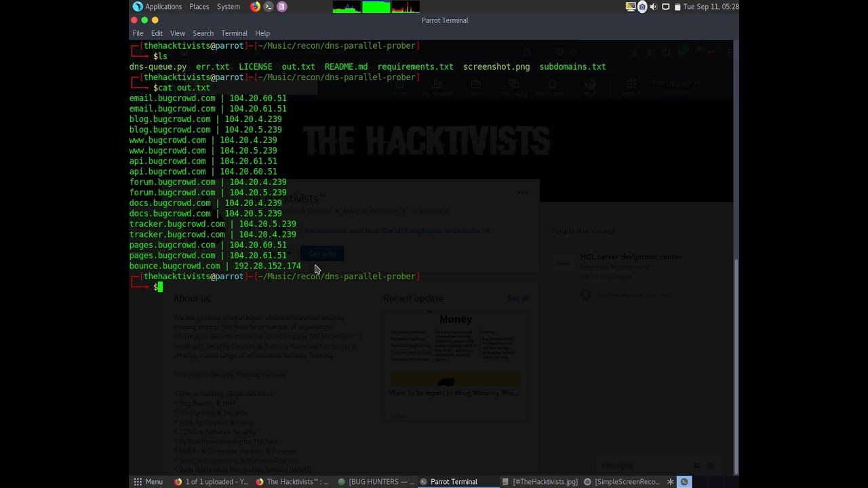This screenshot has height=488, width=868.
Task: Click requirements.txt in the ls output
Action: [415, 67]
